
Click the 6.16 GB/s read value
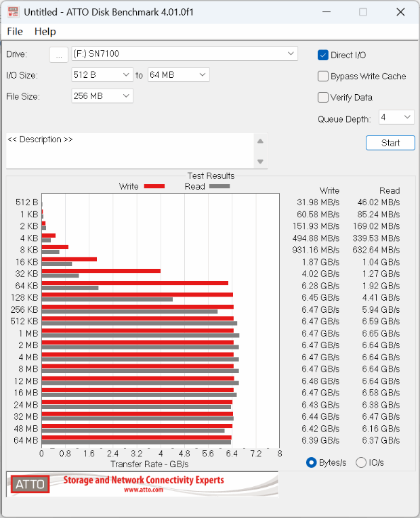click(x=381, y=429)
